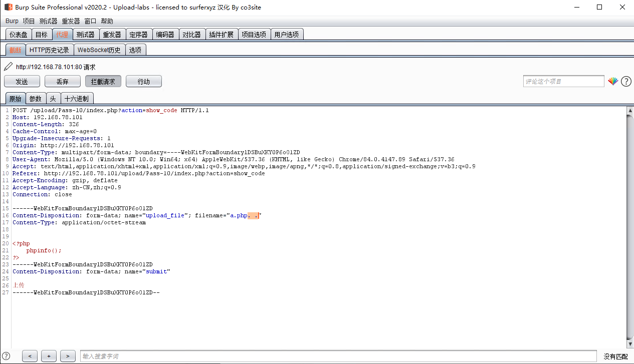Click the Referer header line
This screenshot has width=634, height=364.
pos(139,173)
